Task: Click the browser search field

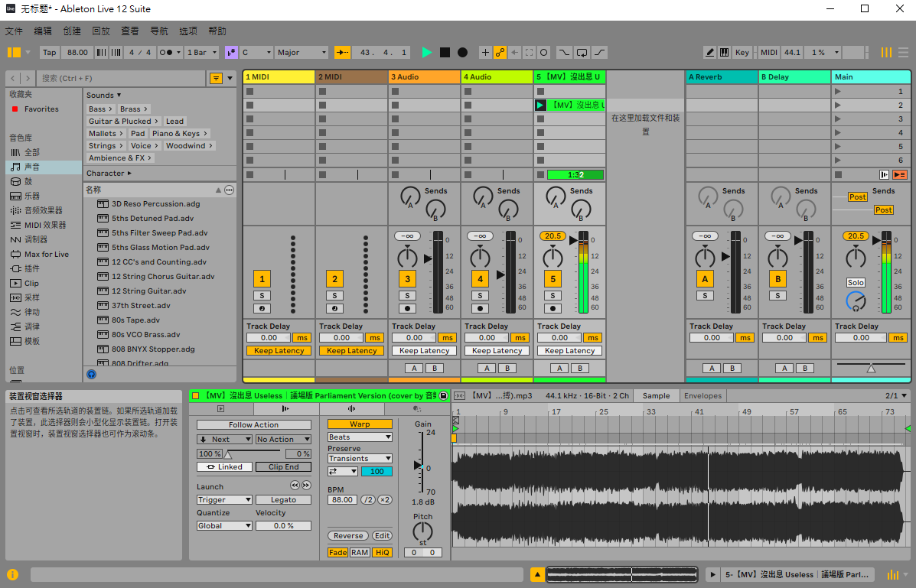Action: (x=122, y=78)
